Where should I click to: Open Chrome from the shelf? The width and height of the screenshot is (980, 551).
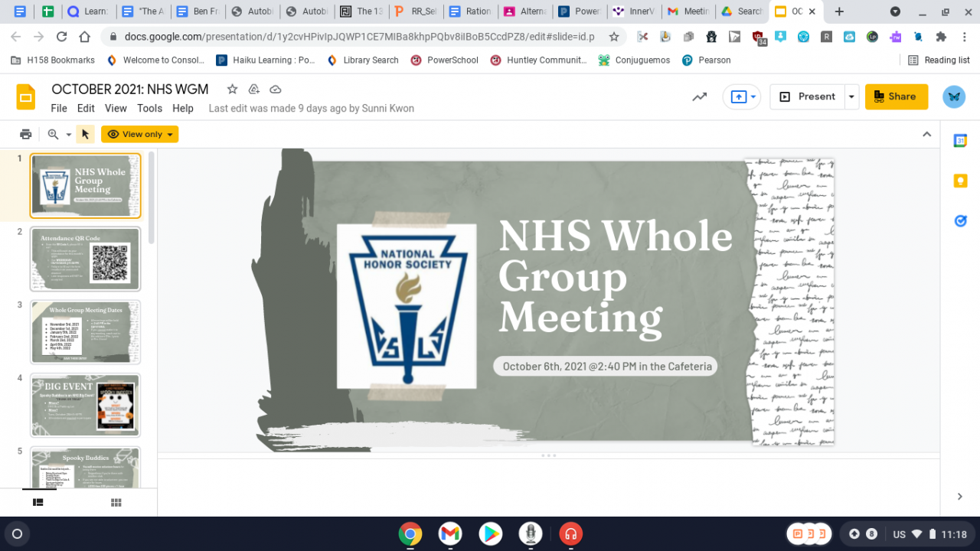pyautogui.click(x=410, y=533)
